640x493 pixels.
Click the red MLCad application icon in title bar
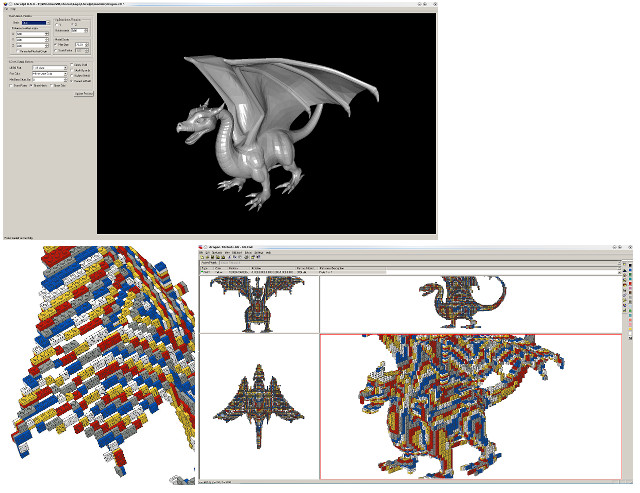(200, 247)
